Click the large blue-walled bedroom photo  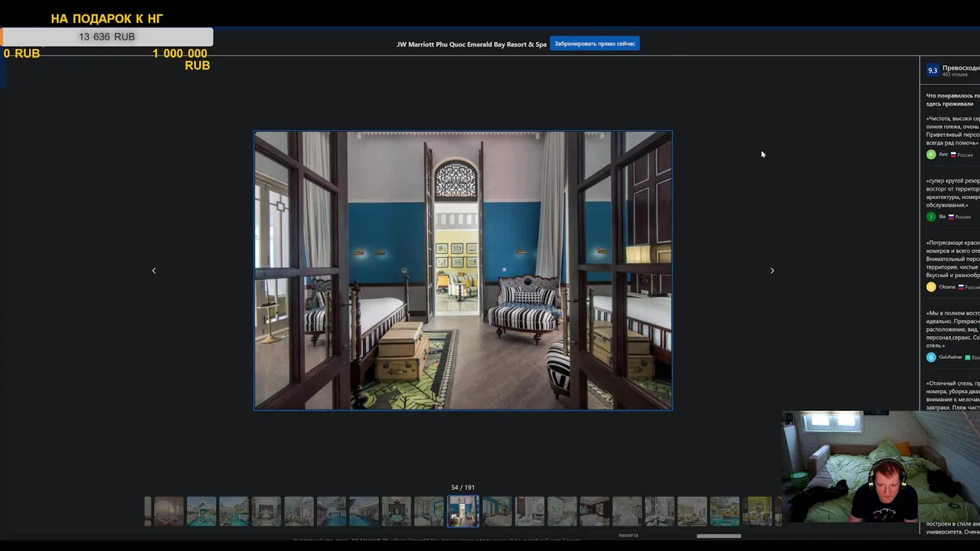(463, 270)
